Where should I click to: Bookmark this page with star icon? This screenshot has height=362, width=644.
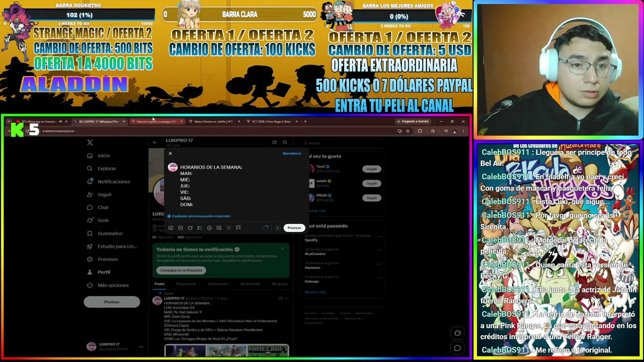408,131
